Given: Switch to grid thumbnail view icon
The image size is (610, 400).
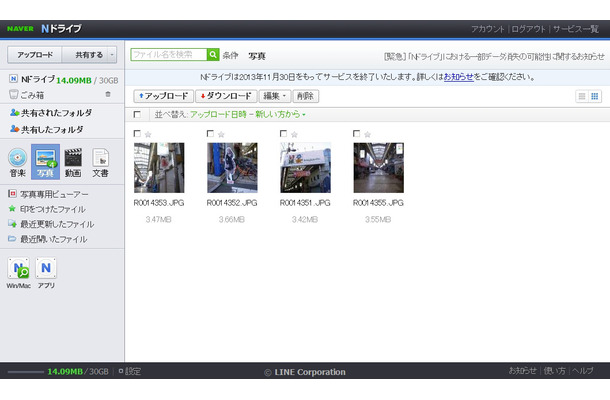Looking at the screenshot, I should 595,96.
